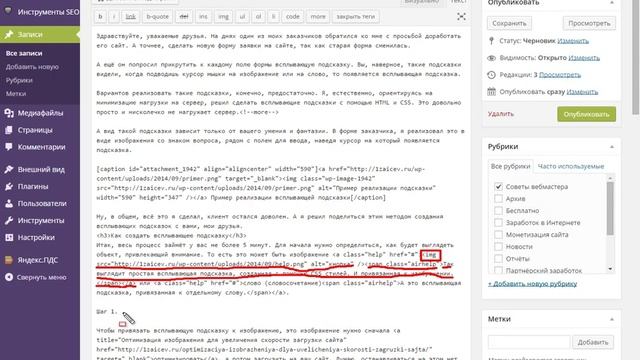Viewport: 640px width, 360px height.
Task: Insert the more tag button
Action: coord(318,17)
